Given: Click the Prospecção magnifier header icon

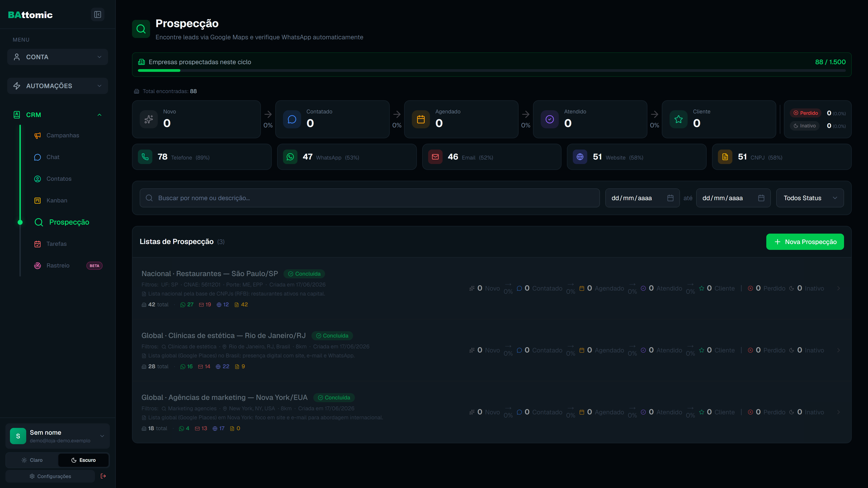Looking at the screenshot, I should click(141, 29).
